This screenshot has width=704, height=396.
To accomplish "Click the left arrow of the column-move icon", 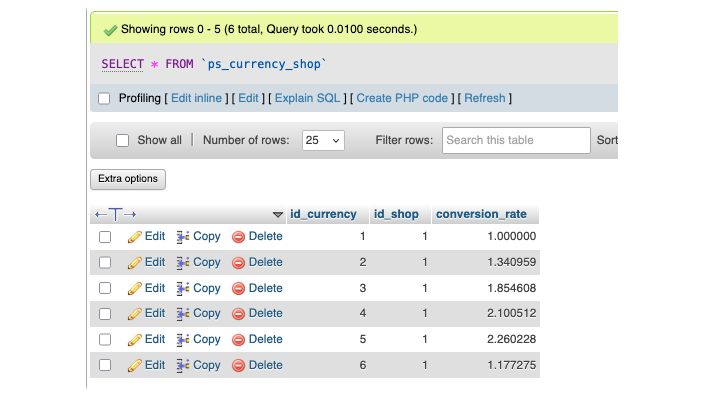I will [101, 215].
